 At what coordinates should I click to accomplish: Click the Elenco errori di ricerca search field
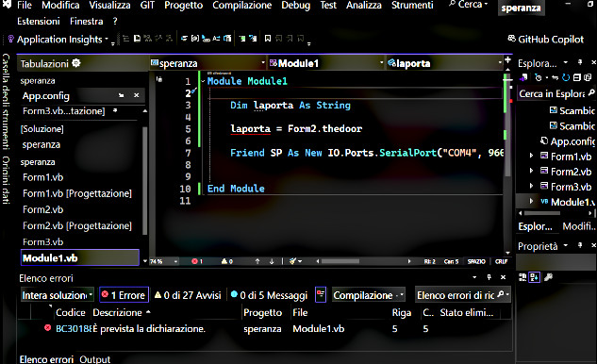(x=462, y=295)
